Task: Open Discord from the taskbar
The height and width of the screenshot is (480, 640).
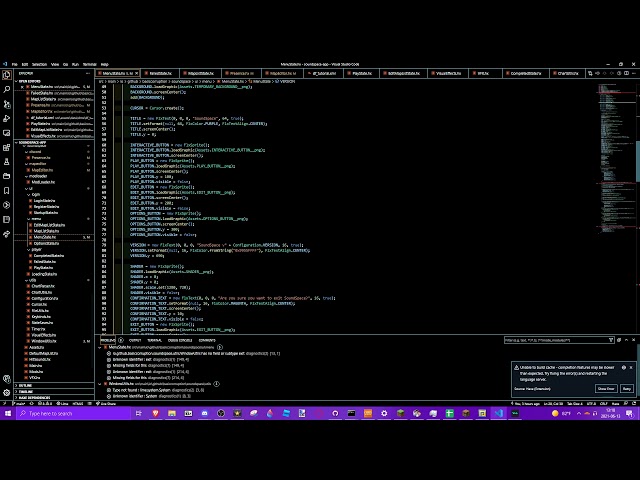Action: pyautogui.click(x=204, y=413)
